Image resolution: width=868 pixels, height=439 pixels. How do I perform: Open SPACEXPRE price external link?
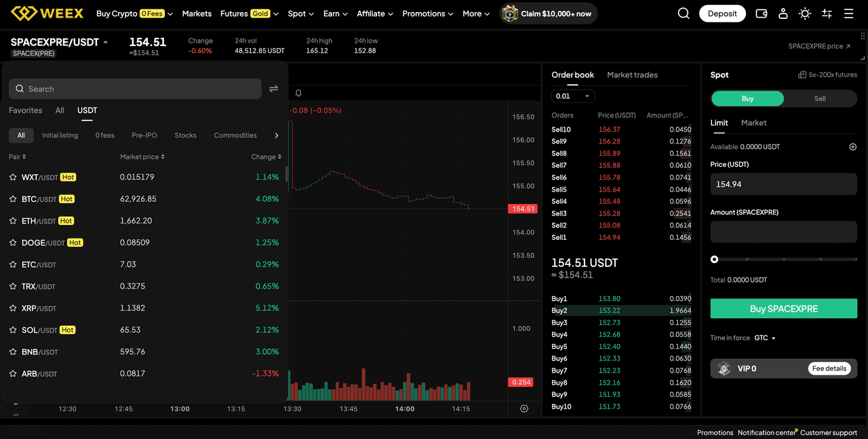pyautogui.click(x=819, y=46)
